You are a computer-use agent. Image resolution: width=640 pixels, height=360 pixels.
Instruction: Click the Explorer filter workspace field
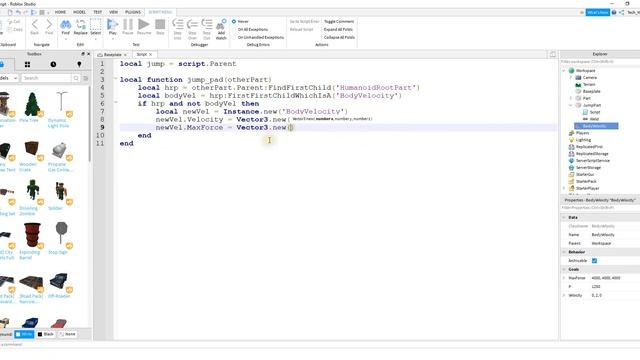[600, 62]
